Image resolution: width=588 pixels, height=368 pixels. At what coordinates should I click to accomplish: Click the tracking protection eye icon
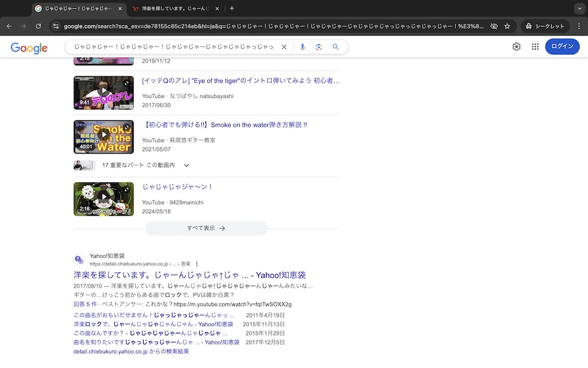(494, 26)
